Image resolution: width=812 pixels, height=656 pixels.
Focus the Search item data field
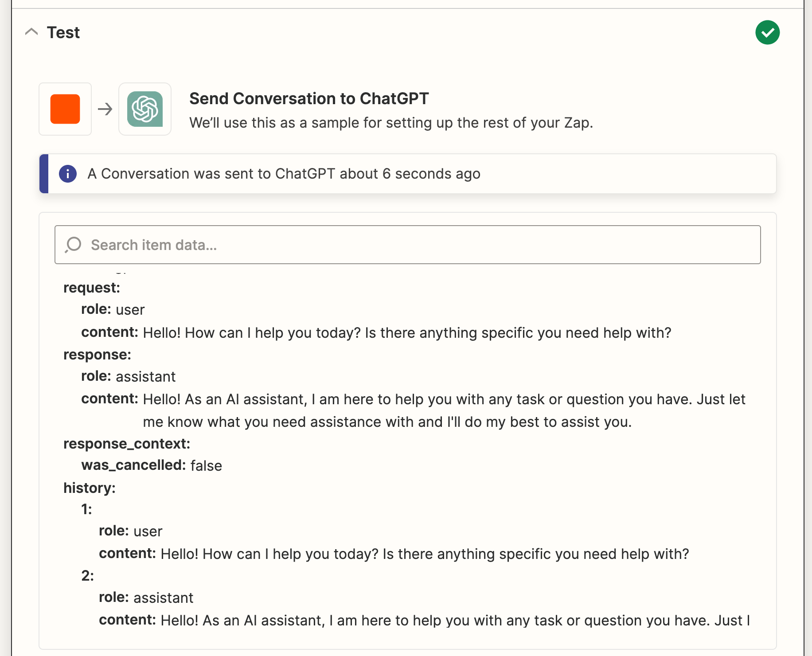[407, 245]
